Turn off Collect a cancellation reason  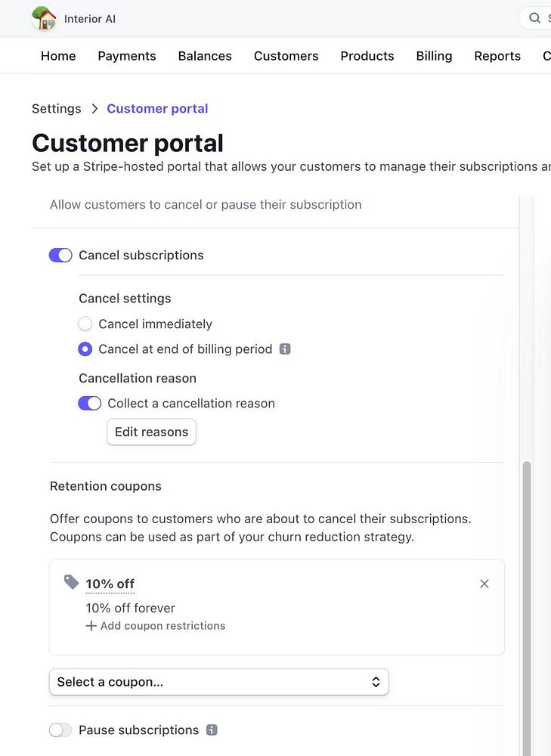(x=90, y=404)
